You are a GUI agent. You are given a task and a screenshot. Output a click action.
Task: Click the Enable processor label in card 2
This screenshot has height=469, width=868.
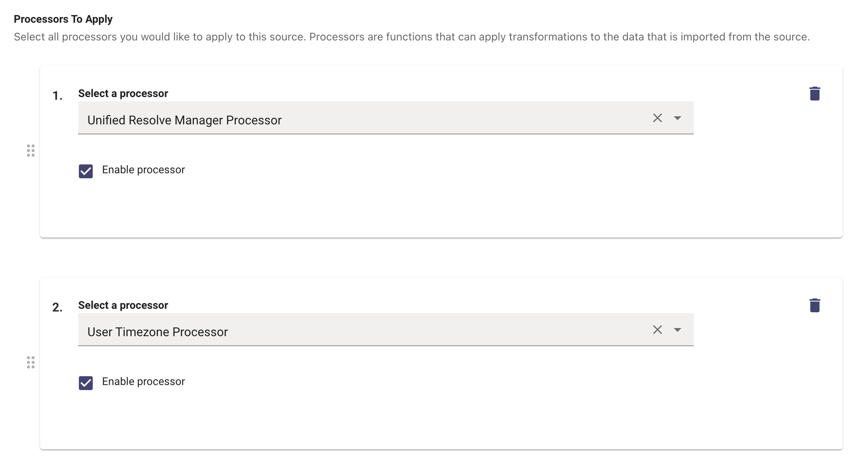pyautogui.click(x=143, y=382)
